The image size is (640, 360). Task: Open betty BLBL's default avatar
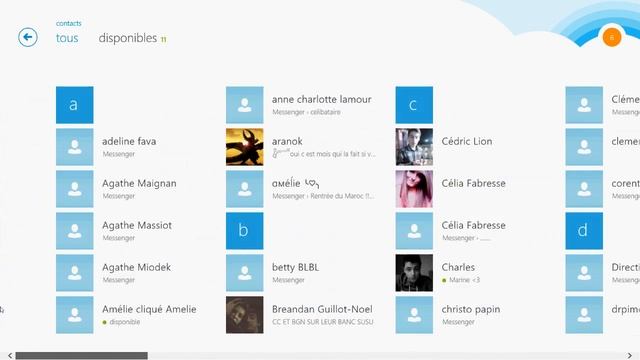[x=244, y=273]
